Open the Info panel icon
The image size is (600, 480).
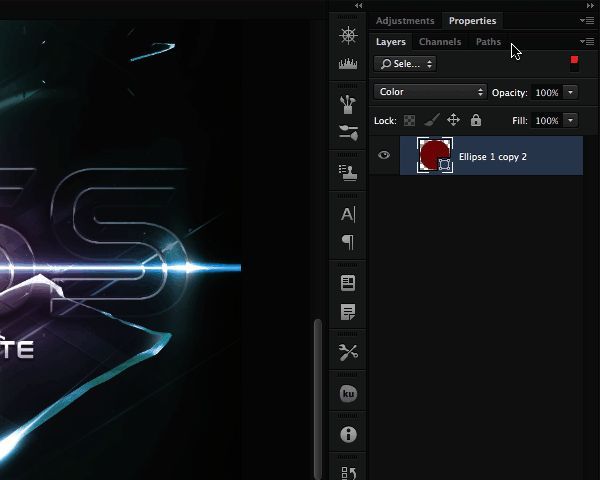(348, 434)
